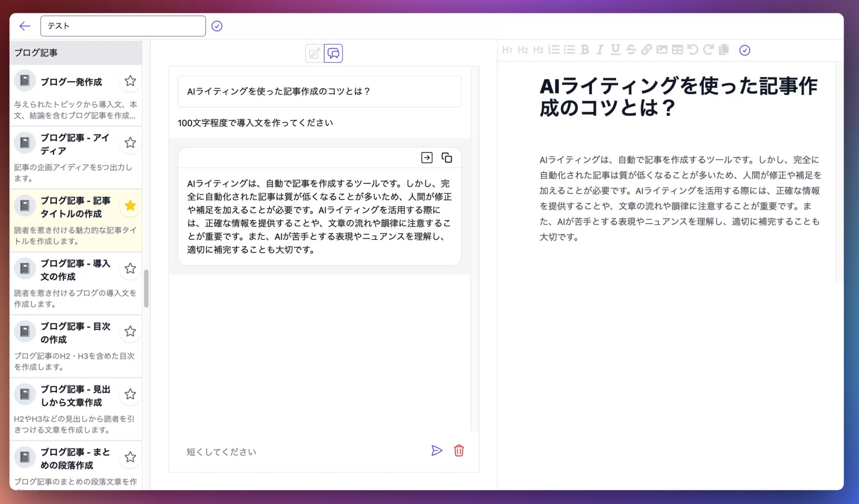Click the template list scrollbar

[x=146, y=288]
